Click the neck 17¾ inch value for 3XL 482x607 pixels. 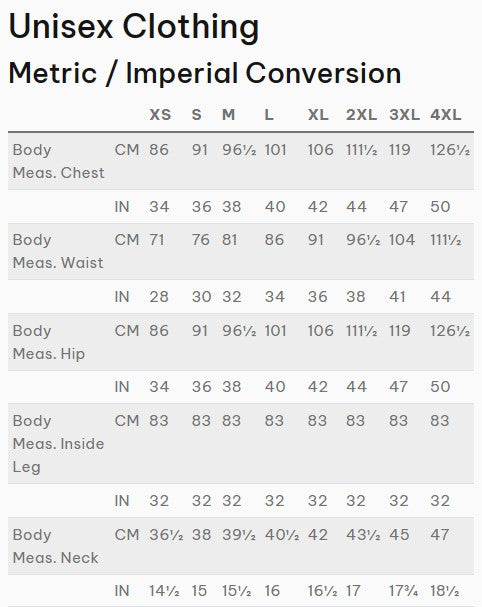(x=403, y=591)
